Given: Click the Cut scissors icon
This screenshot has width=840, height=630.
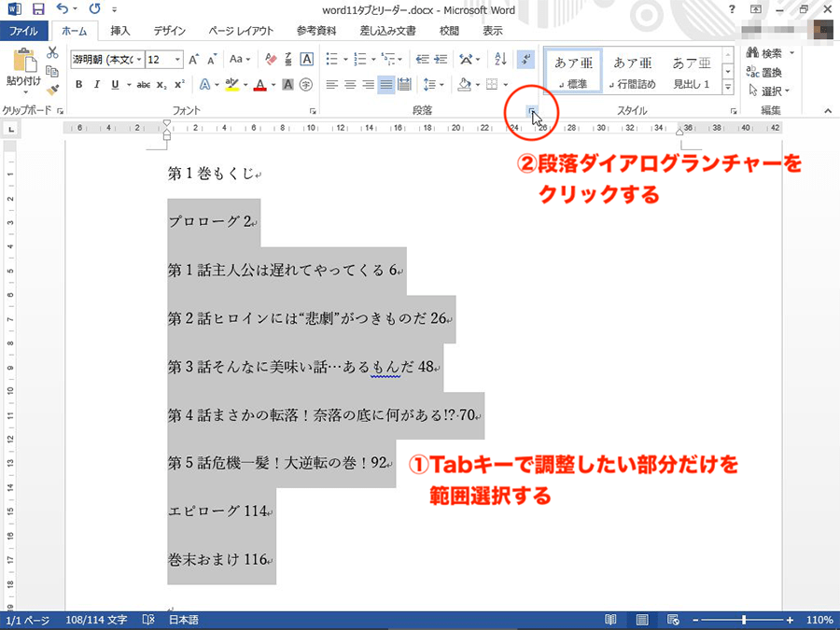Looking at the screenshot, I should click(x=52, y=52).
